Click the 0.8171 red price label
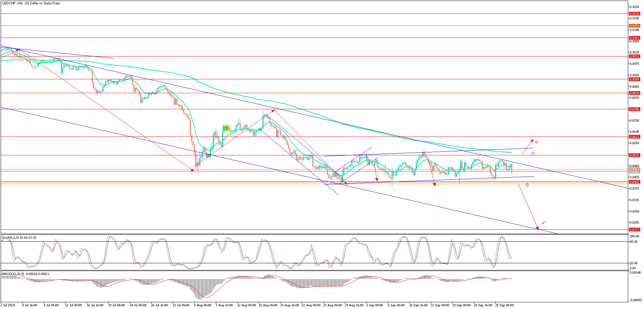644x309 pixels. 634,230
